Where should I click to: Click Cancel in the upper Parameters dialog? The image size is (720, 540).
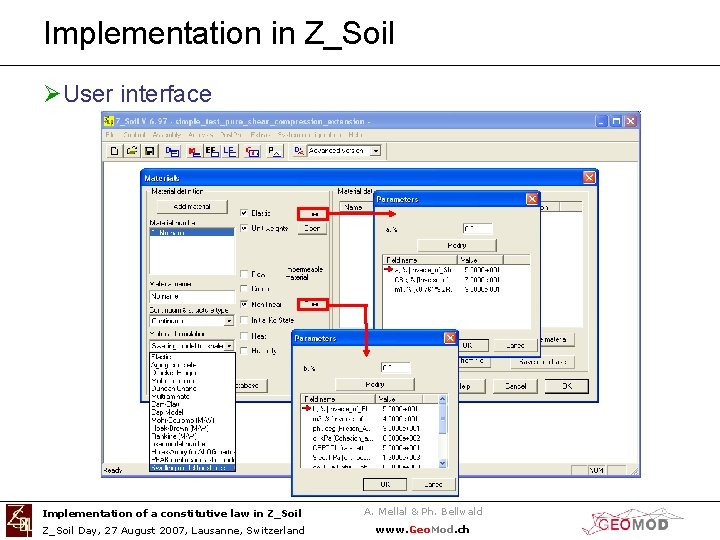[x=514, y=345]
